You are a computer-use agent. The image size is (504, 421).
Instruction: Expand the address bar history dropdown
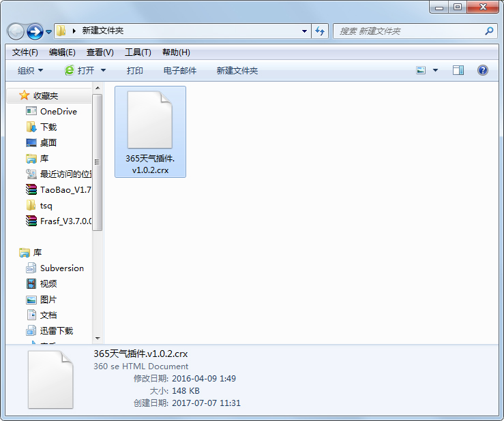coord(305,31)
